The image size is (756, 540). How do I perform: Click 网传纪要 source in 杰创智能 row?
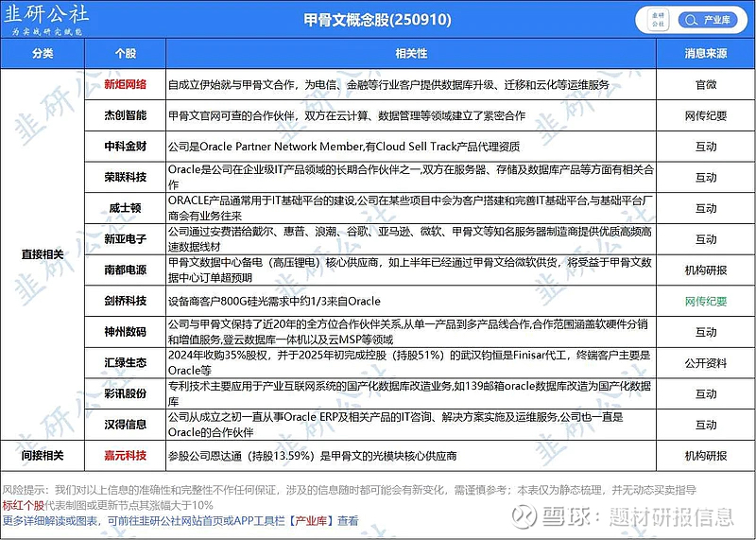click(706, 115)
